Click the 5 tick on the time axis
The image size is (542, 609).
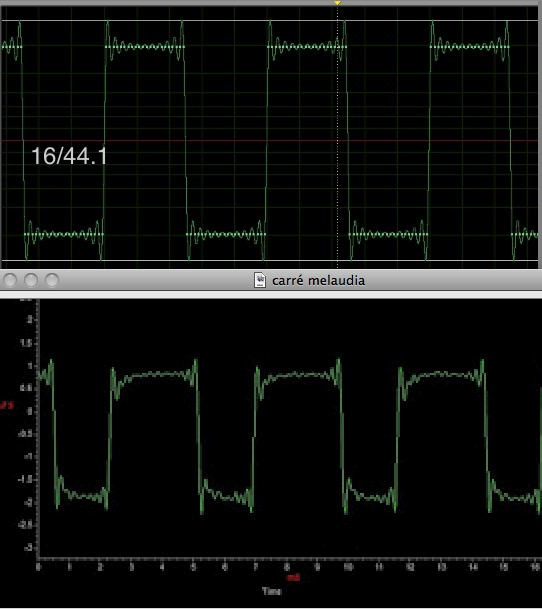click(193, 567)
